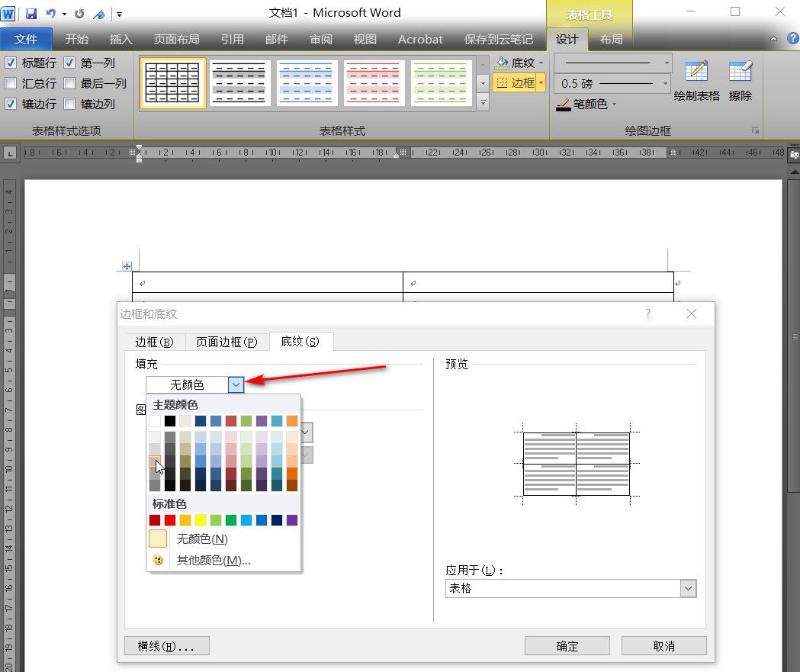Click the Save icon in Quick Access Toolbar
Viewport: 800px width, 672px height.
point(31,12)
